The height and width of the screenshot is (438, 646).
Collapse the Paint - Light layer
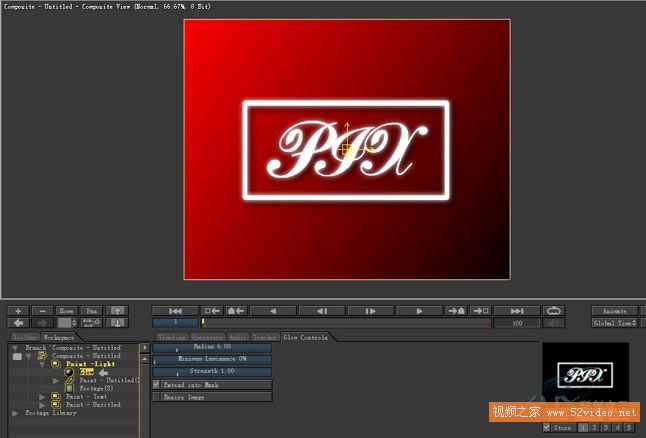click(x=42, y=365)
